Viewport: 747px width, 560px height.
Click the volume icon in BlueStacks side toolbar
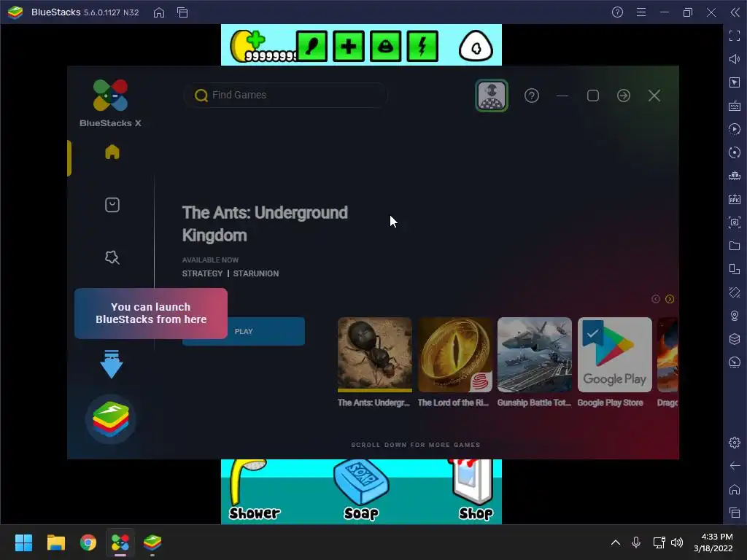click(735, 59)
